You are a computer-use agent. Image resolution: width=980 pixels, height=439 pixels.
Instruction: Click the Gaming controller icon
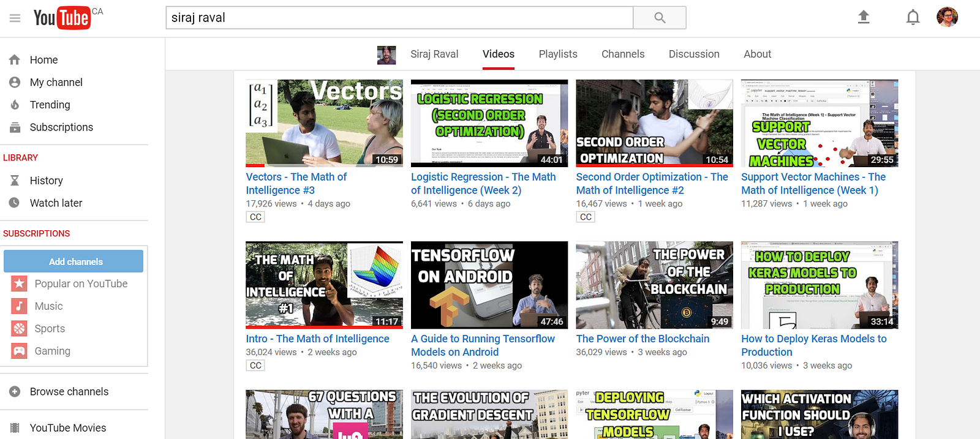coord(20,351)
